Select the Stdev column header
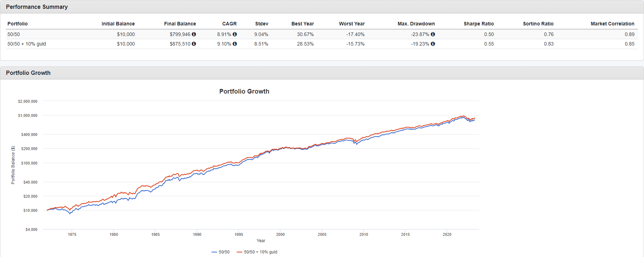644x257 pixels. click(262, 24)
